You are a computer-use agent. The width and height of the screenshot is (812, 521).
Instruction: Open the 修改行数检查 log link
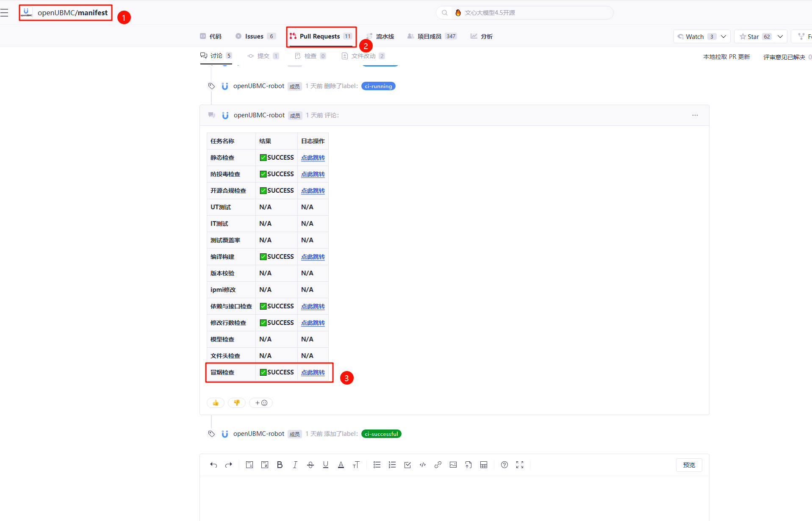313,323
